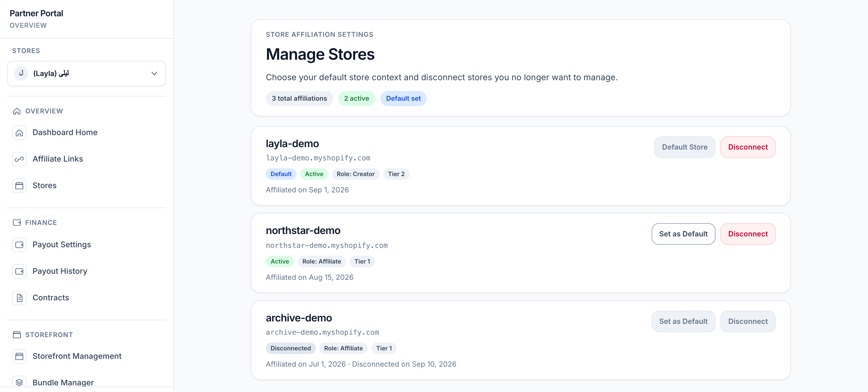Click the northstar-demo.myshopify.com URL
Image resolution: width=868 pixels, height=392 pixels.
tap(326, 246)
